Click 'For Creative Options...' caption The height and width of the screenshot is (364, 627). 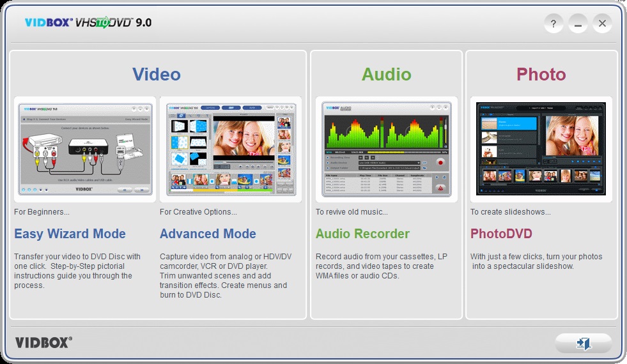198,212
